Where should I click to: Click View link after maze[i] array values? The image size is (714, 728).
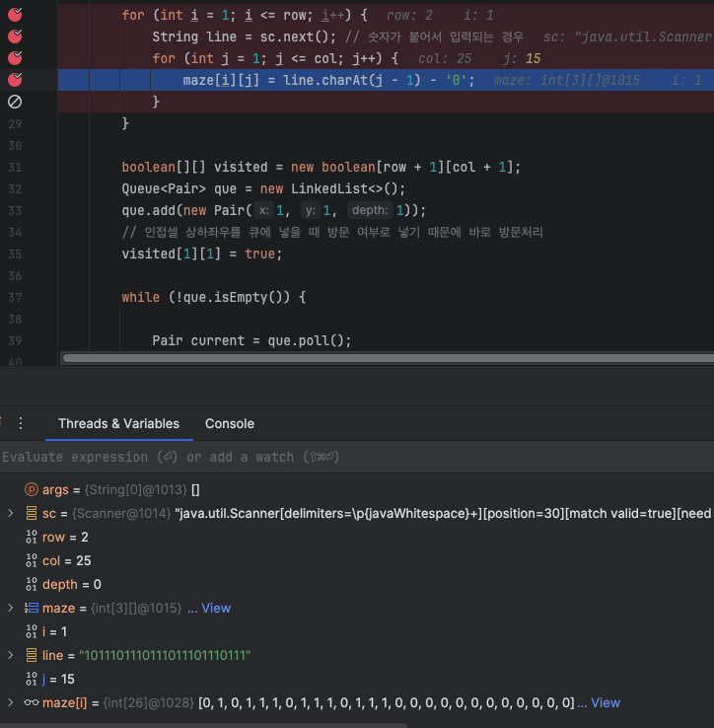point(606,702)
